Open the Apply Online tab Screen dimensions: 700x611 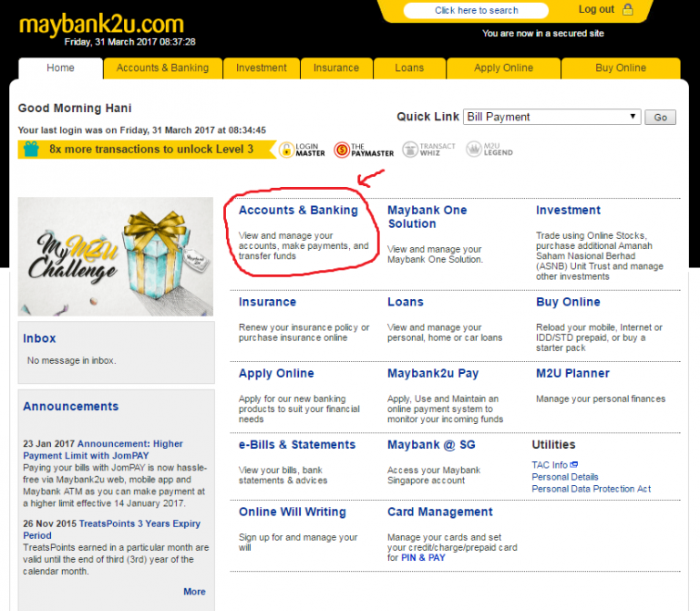(503, 67)
